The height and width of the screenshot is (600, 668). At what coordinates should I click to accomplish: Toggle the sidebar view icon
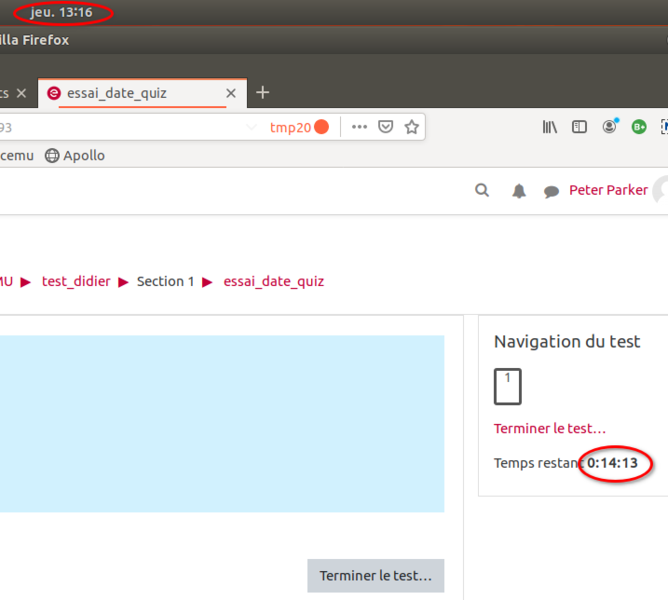[x=579, y=127]
